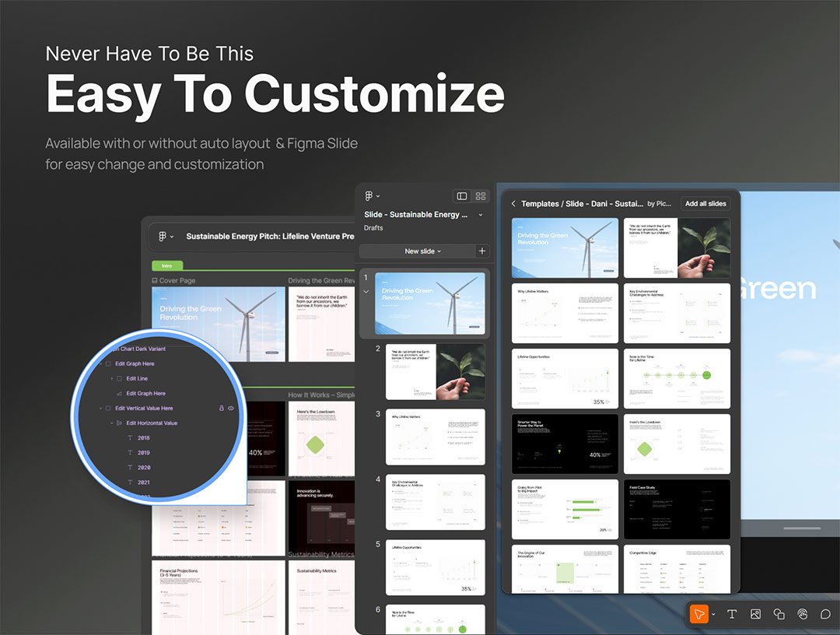
Task: Select slide 2 thumbnail with plant photo
Action: (x=435, y=371)
